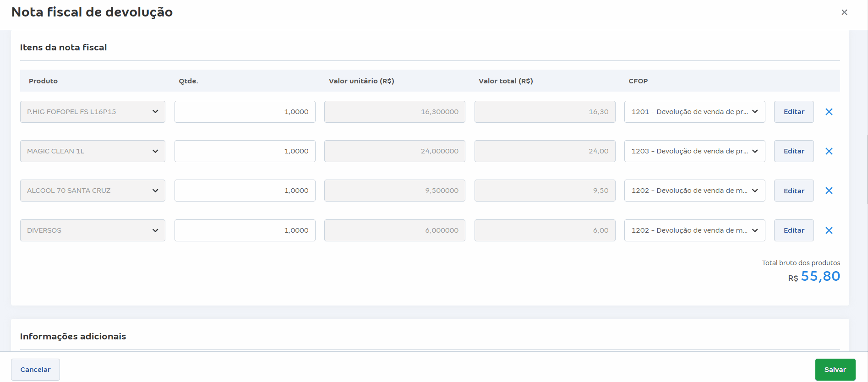Open CFOP dropdown for ALCOOL 70 row
The width and height of the screenshot is (868, 382).
click(x=694, y=191)
